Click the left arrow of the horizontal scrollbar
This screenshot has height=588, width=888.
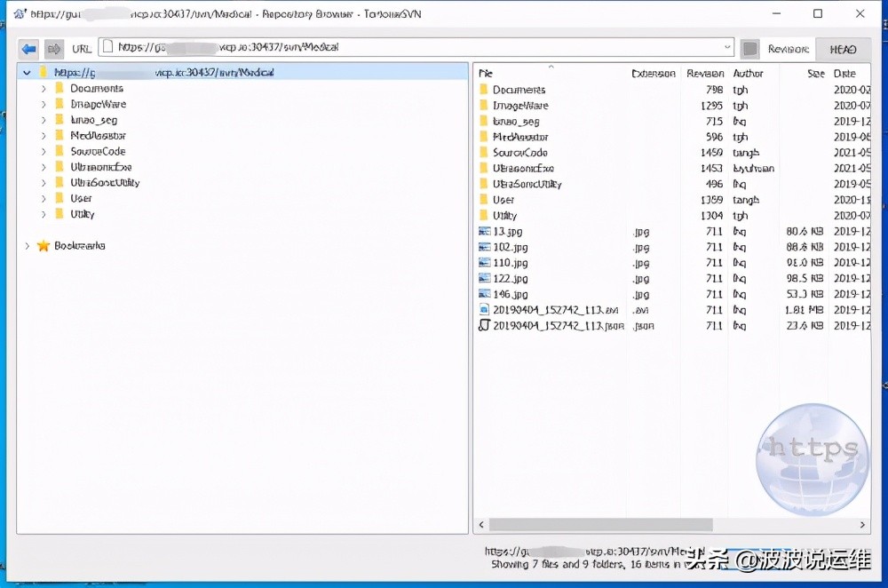pos(481,525)
